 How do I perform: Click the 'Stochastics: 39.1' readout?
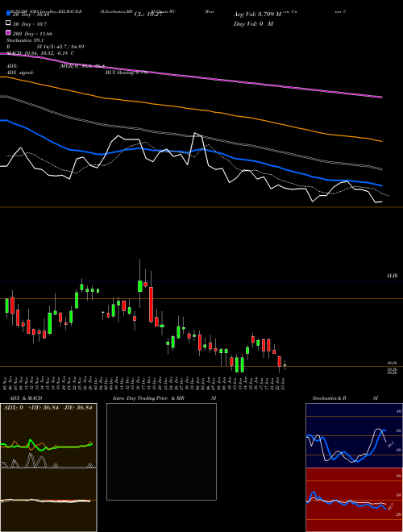(23, 40)
